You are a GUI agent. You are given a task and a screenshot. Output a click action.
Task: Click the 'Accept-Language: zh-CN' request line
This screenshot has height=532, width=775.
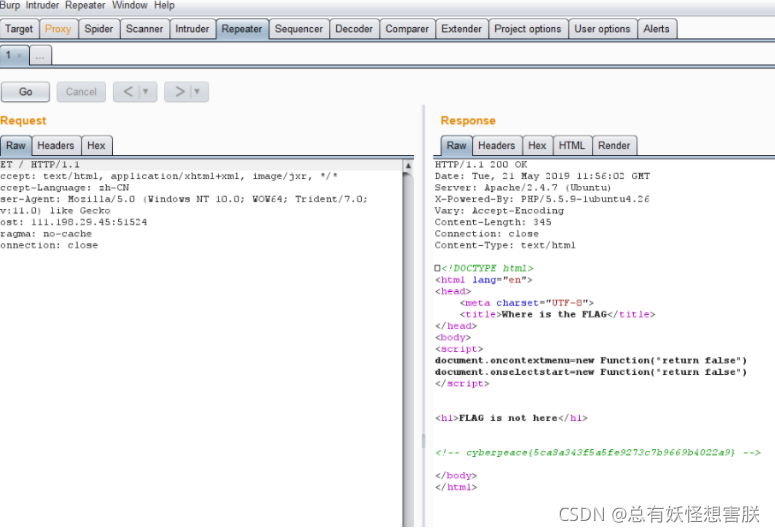(65, 188)
